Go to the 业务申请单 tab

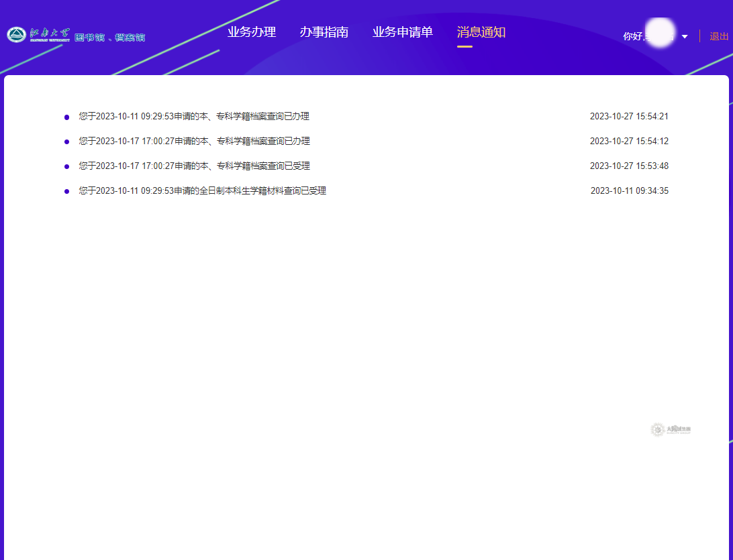(403, 32)
